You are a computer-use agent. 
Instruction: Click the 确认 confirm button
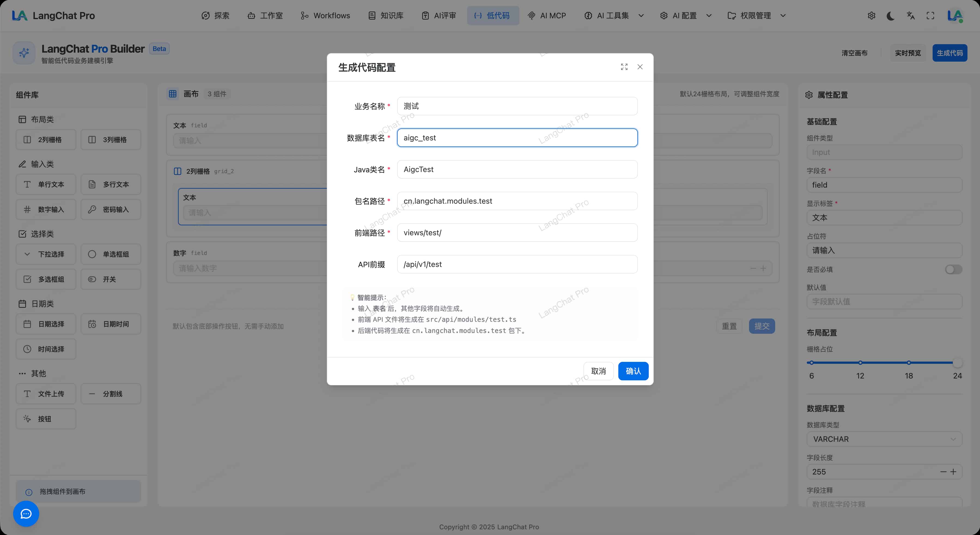pyautogui.click(x=633, y=371)
